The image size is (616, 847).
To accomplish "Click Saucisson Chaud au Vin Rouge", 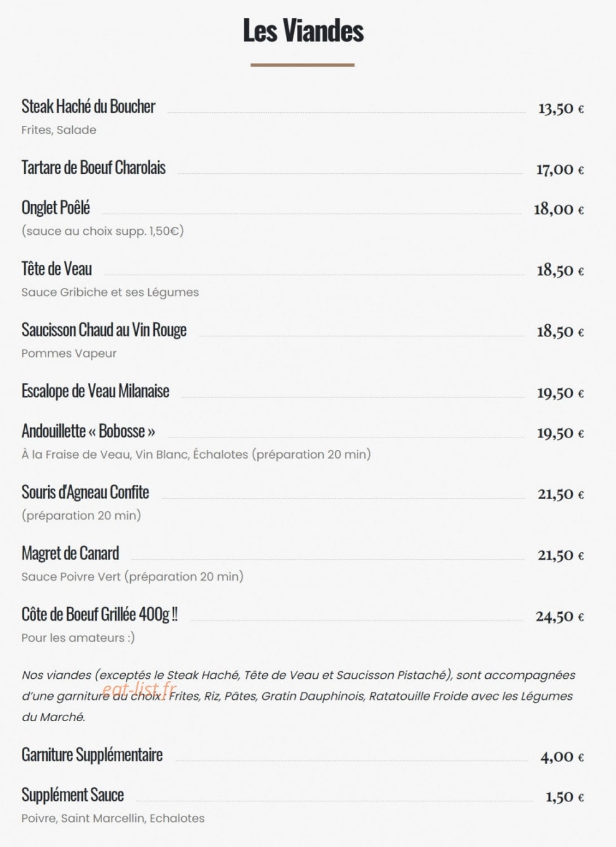I will pyautogui.click(x=104, y=330).
